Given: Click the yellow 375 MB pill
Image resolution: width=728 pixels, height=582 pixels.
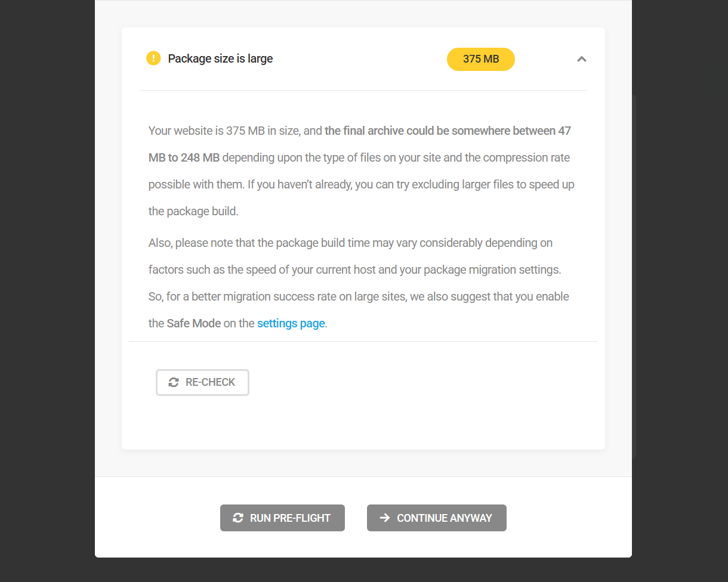Looking at the screenshot, I should [480, 59].
